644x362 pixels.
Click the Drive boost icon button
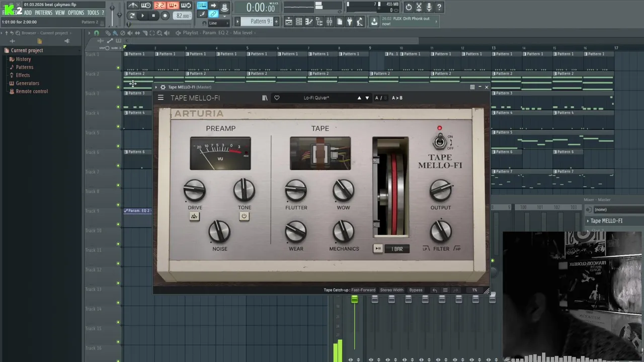(194, 216)
